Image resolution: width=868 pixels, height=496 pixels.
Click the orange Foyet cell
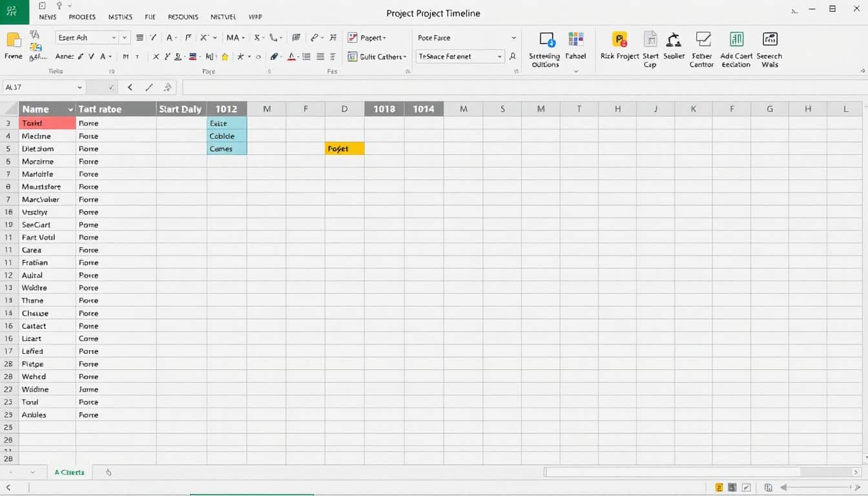coord(345,149)
